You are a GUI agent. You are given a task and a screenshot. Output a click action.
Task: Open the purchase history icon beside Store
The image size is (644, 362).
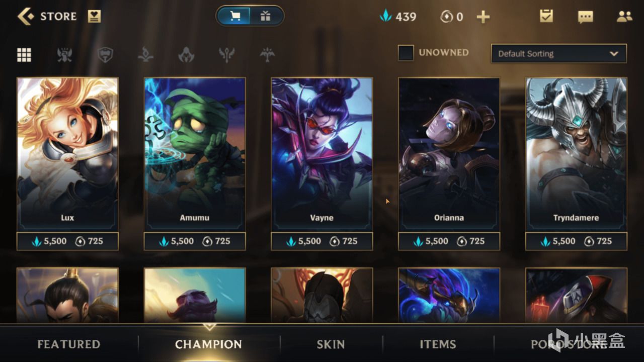(x=94, y=17)
